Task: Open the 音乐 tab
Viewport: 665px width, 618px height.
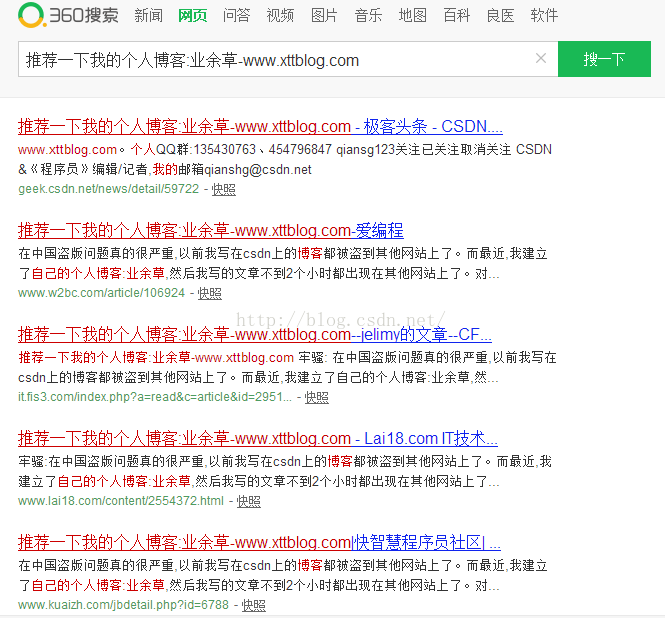Action: pyautogui.click(x=369, y=16)
